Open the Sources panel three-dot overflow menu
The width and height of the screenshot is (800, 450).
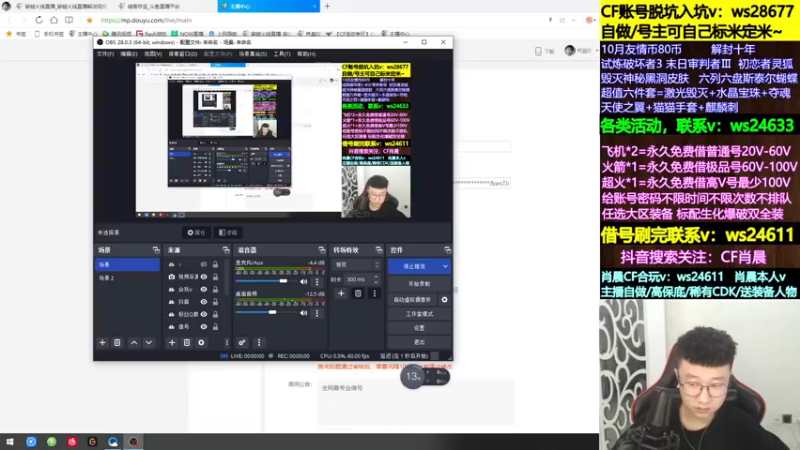tap(227, 343)
